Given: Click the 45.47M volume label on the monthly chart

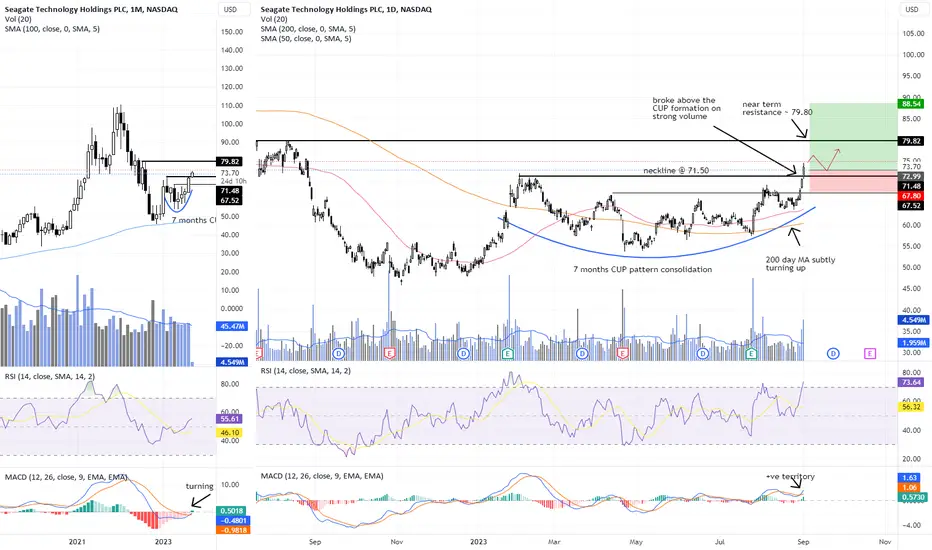Looking at the screenshot, I should coord(232,326).
